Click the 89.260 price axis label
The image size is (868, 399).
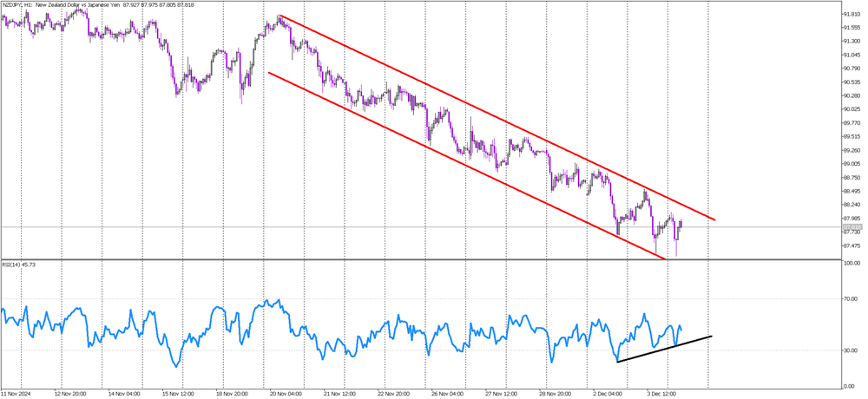point(851,151)
